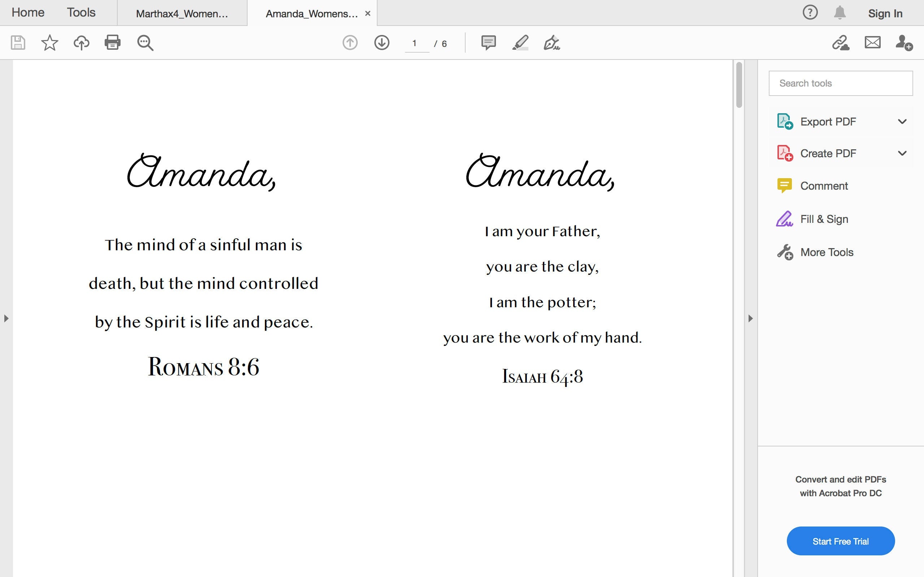The width and height of the screenshot is (924, 577).
Task: Open the Tools tab
Action: coord(81,13)
